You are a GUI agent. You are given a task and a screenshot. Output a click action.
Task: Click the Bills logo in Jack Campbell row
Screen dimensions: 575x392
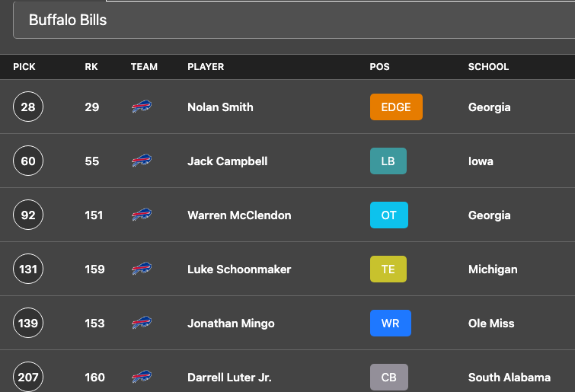click(142, 161)
